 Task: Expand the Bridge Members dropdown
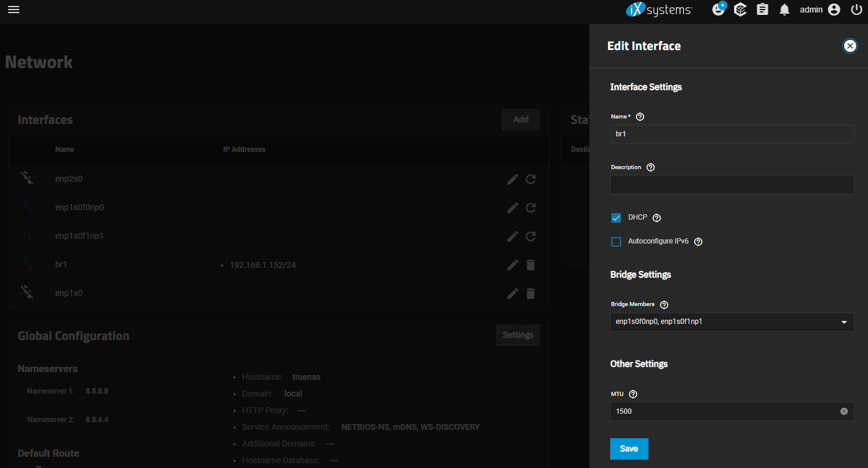coord(732,322)
